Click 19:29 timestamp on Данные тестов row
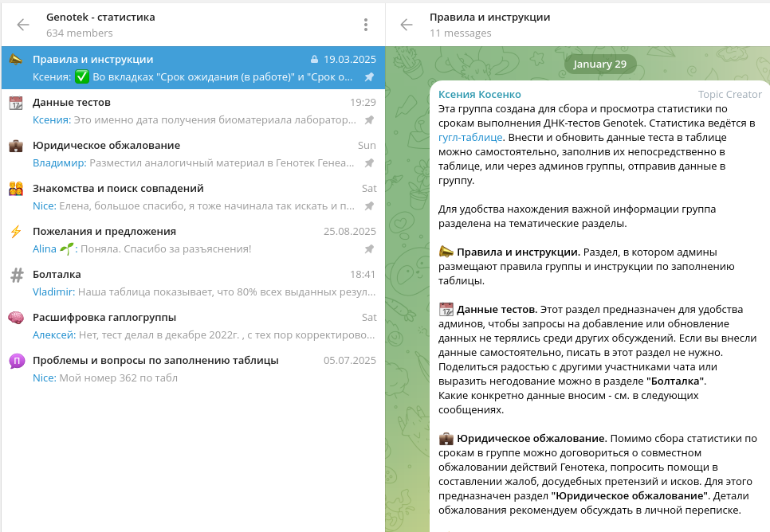Viewport: 770px width, 532px height. point(363,103)
